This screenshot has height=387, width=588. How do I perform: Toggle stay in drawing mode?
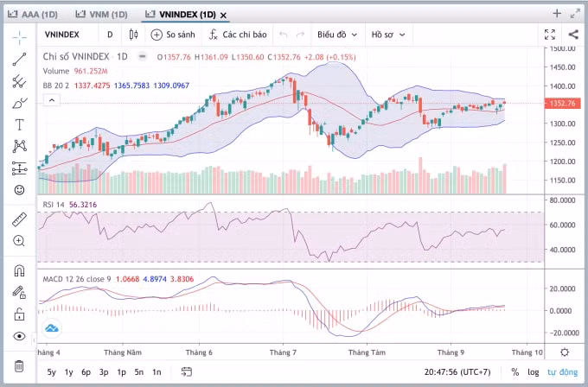click(19, 292)
